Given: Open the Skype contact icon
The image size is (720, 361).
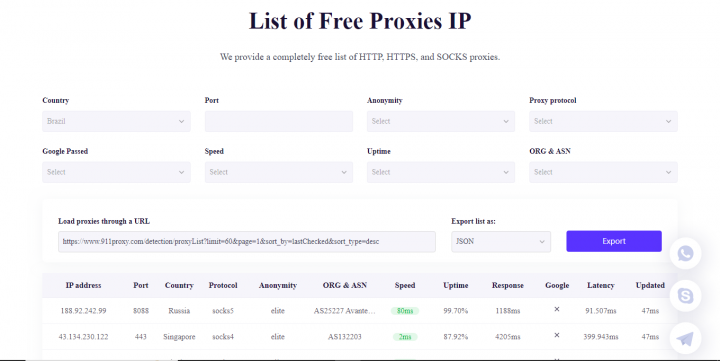Looking at the screenshot, I should coord(685,296).
